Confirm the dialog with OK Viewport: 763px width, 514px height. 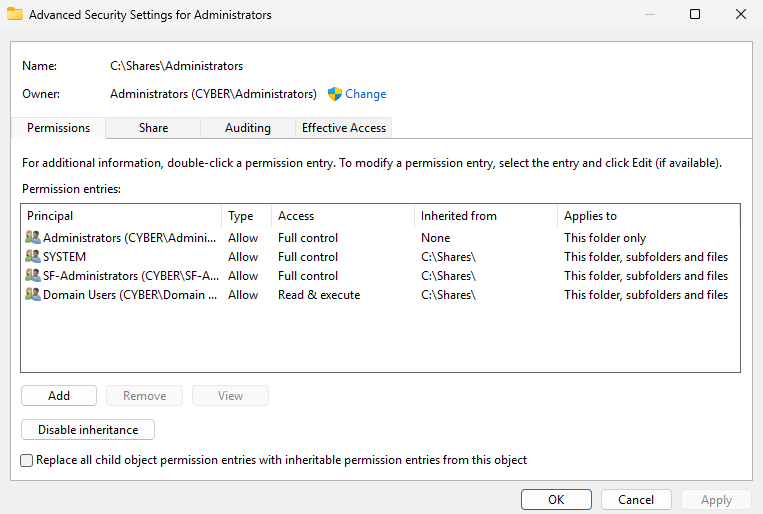(x=556, y=500)
